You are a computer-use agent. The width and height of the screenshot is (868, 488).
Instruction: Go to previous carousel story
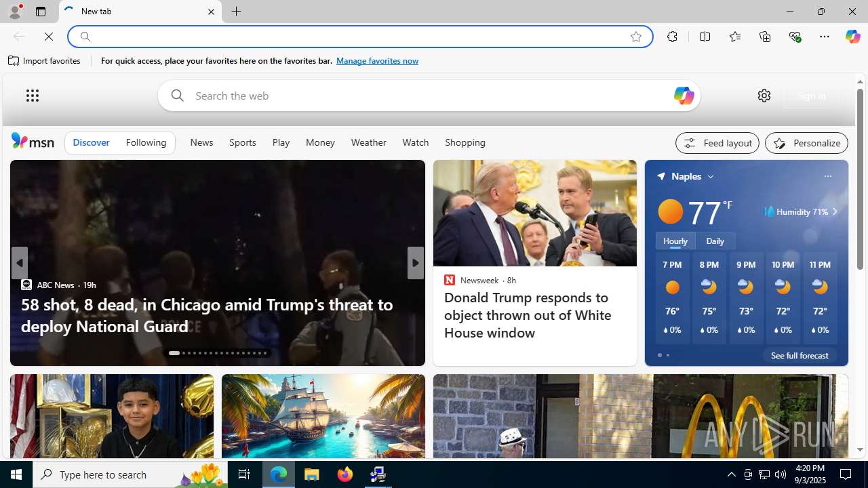19,263
